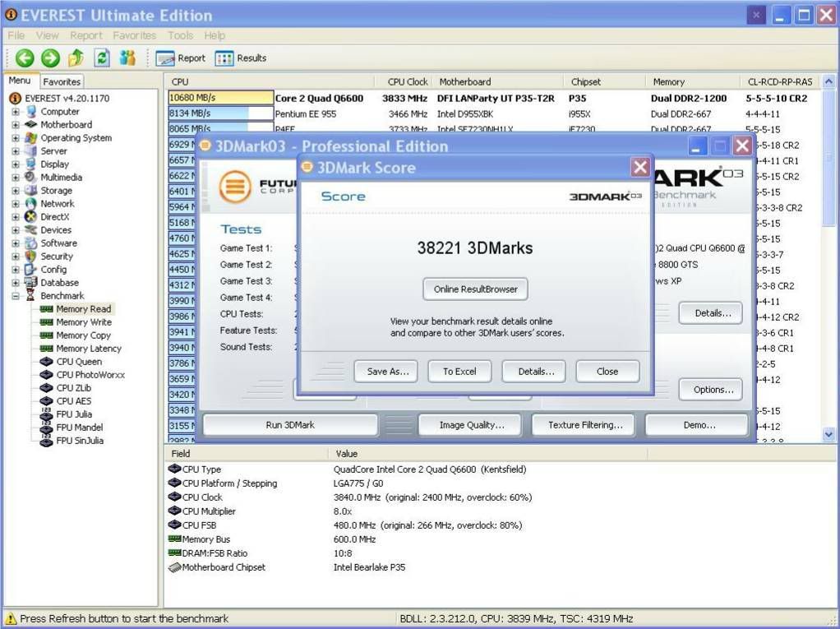Open the Report menu

[x=85, y=35]
